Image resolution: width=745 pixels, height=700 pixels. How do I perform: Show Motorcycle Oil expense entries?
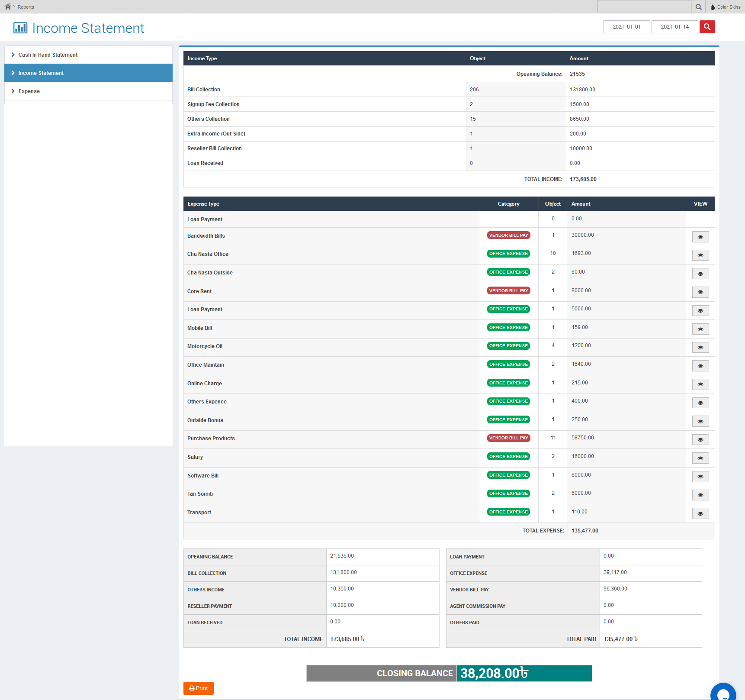[x=700, y=348]
